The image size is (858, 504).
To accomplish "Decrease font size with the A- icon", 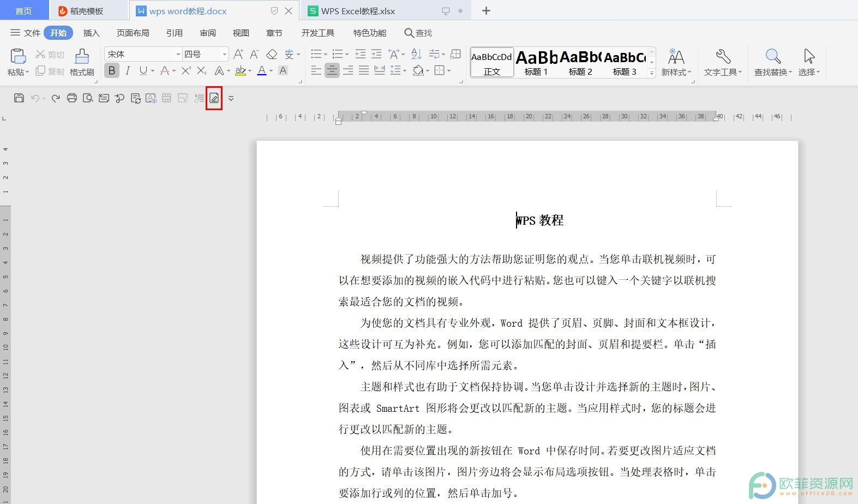I will tap(254, 54).
